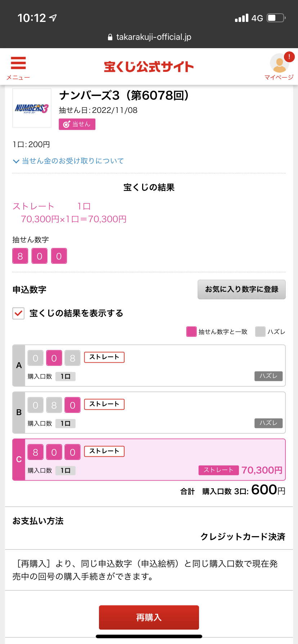298x644 pixels.
Task: Tap the location arrow beside the clock
Action: point(53,18)
